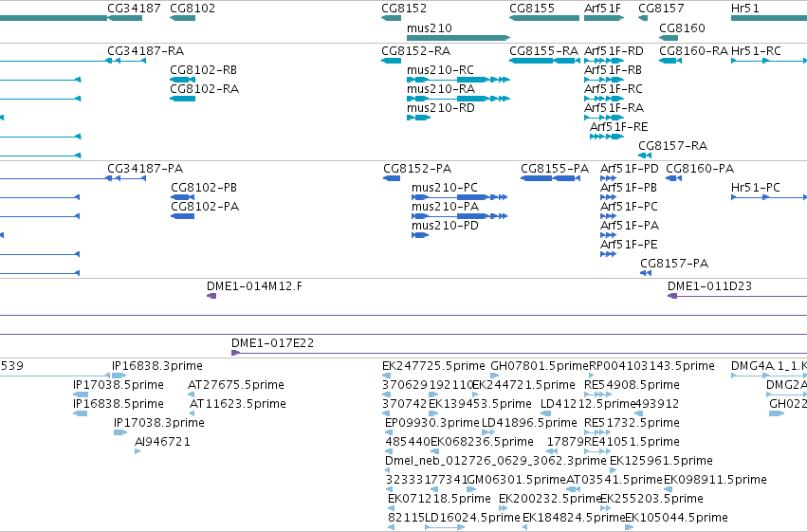Click EST AT11623.5prime
807x532 pixels.
[x=238, y=404]
